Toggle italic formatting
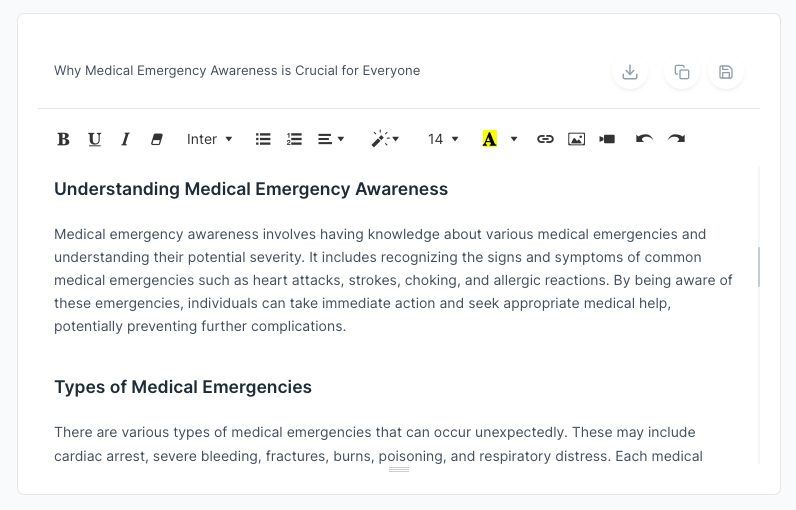The height and width of the screenshot is (510, 796). click(125, 139)
